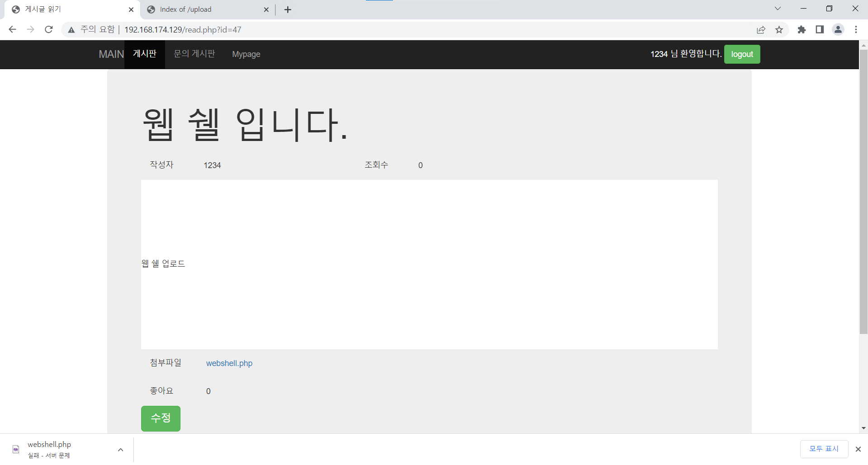Screen dimensions: 868x465
Task: Open the Chrome profile avatar
Action: [x=838, y=30]
